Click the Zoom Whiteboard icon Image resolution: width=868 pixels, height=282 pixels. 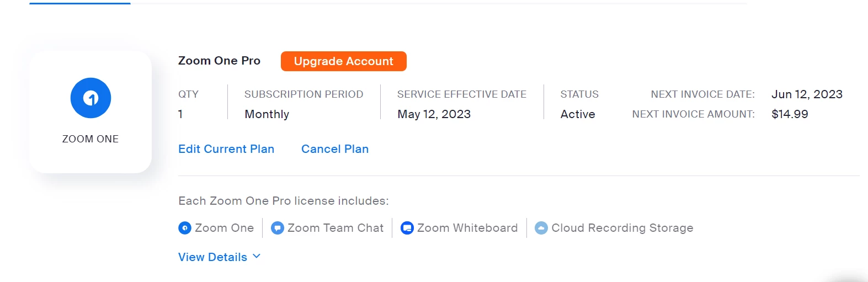(407, 228)
